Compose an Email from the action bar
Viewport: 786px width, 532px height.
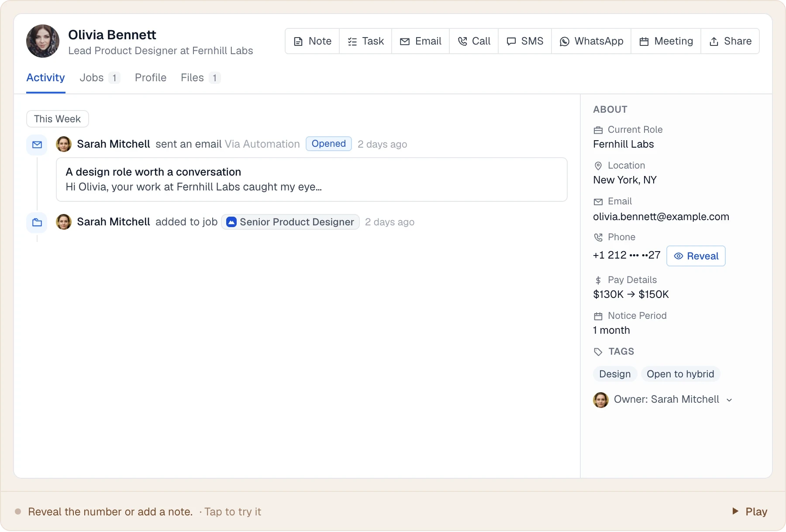point(421,41)
